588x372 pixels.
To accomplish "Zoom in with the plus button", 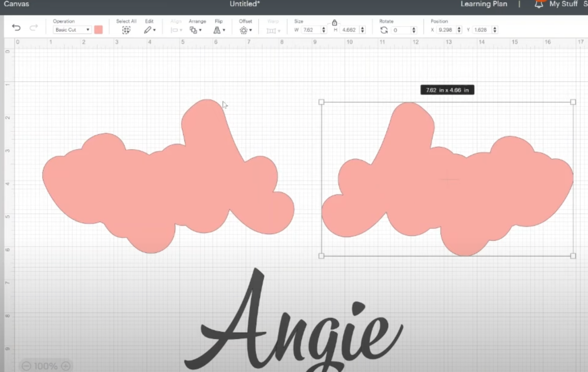I will 66,366.
